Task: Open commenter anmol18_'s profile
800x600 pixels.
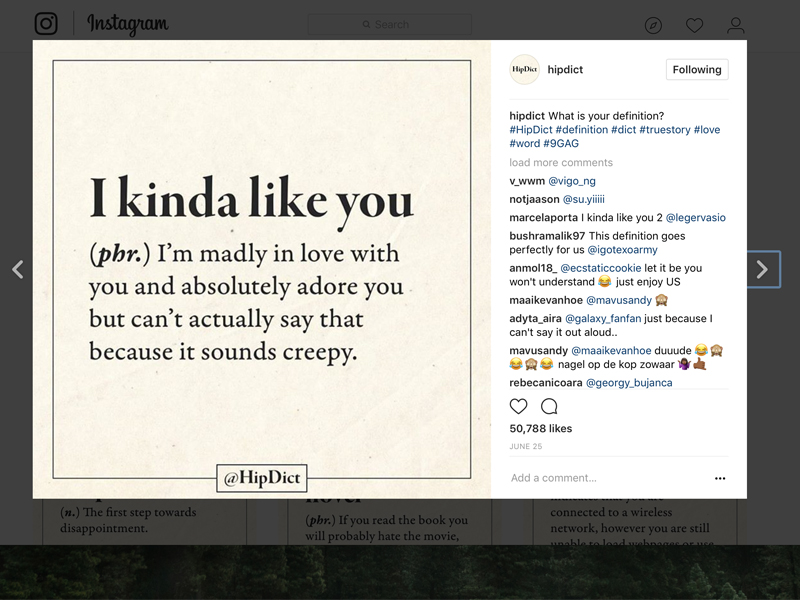Action: (533, 268)
